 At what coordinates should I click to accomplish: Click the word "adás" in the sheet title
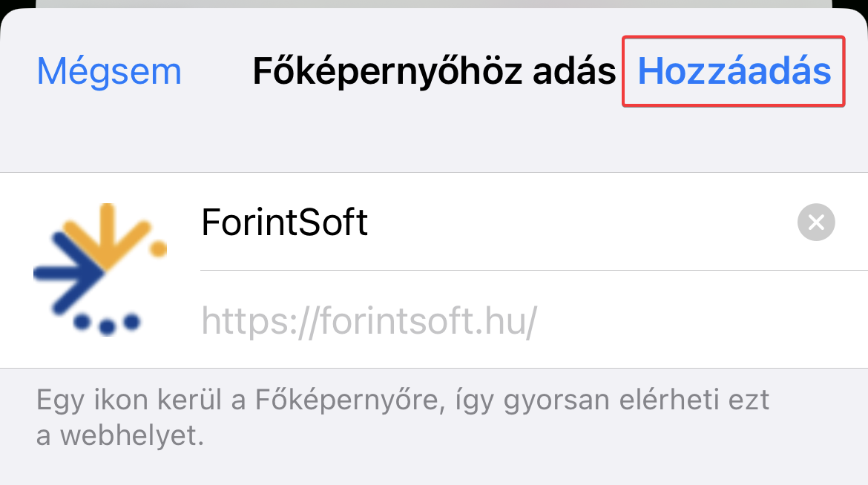[x=574, y=71]
